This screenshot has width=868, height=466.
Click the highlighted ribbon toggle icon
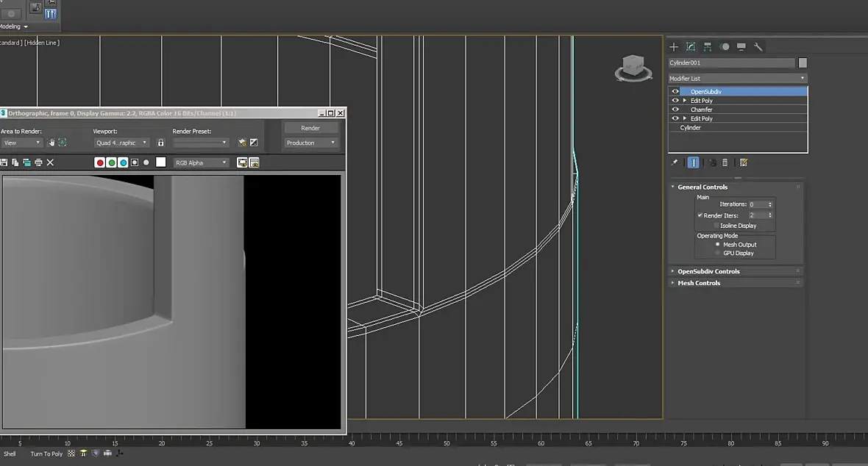(x=50, y=14)
